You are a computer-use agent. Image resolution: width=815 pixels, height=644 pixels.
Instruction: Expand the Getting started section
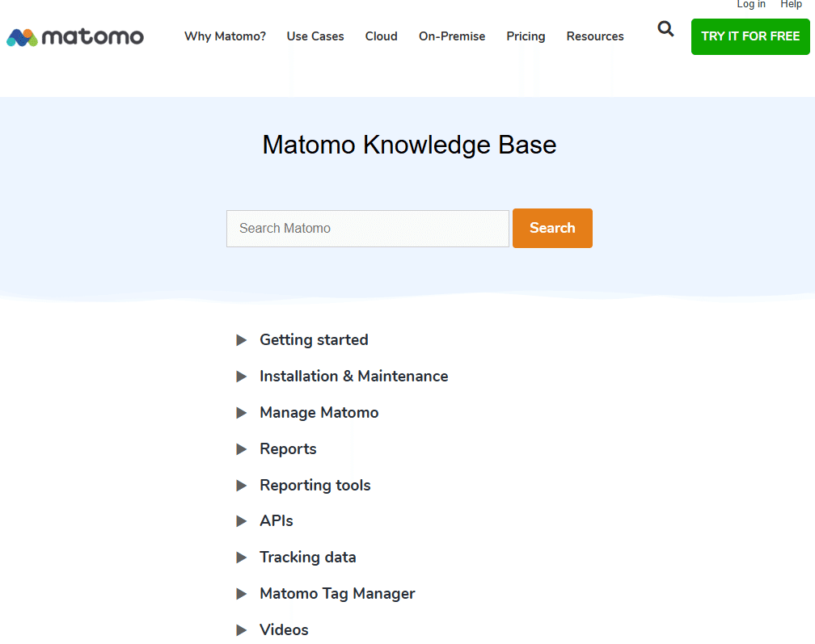[314, 339]
